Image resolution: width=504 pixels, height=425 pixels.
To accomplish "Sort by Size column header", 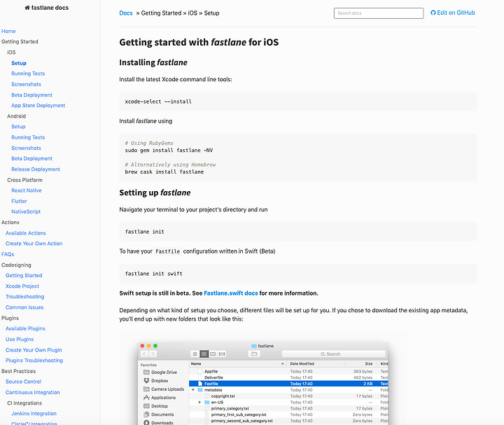I will [360, 363].
